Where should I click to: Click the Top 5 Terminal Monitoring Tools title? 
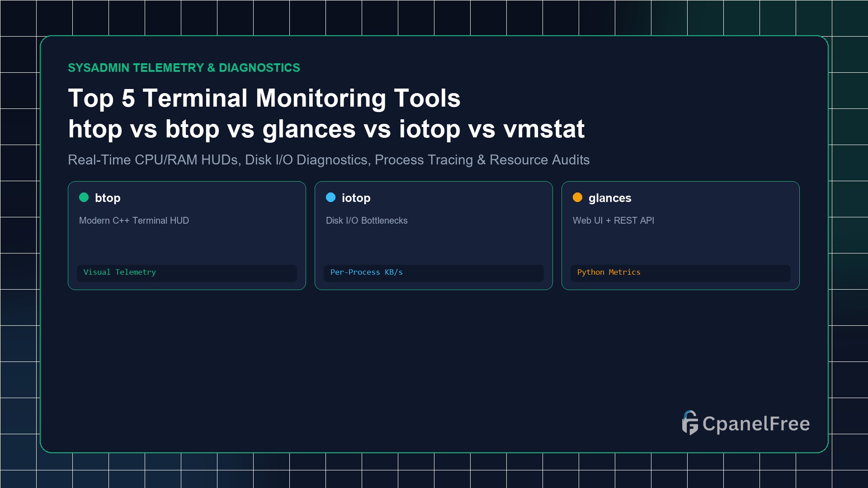point(264,98)
